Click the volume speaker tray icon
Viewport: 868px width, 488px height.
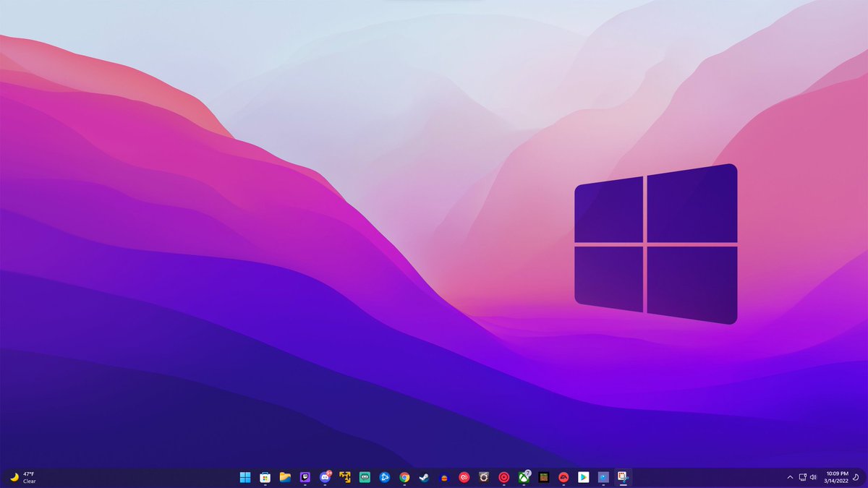click(813, 477)
